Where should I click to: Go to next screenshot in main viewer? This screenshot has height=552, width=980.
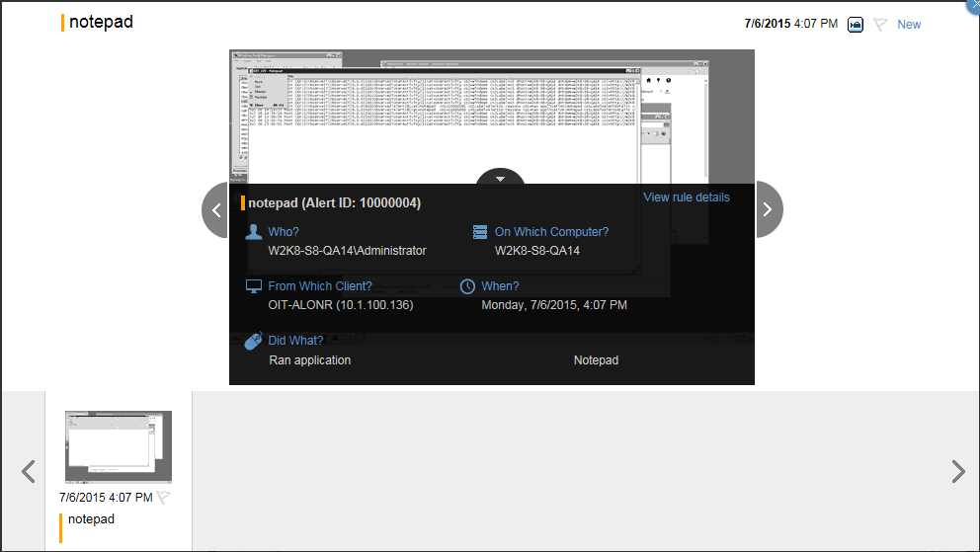769,209
